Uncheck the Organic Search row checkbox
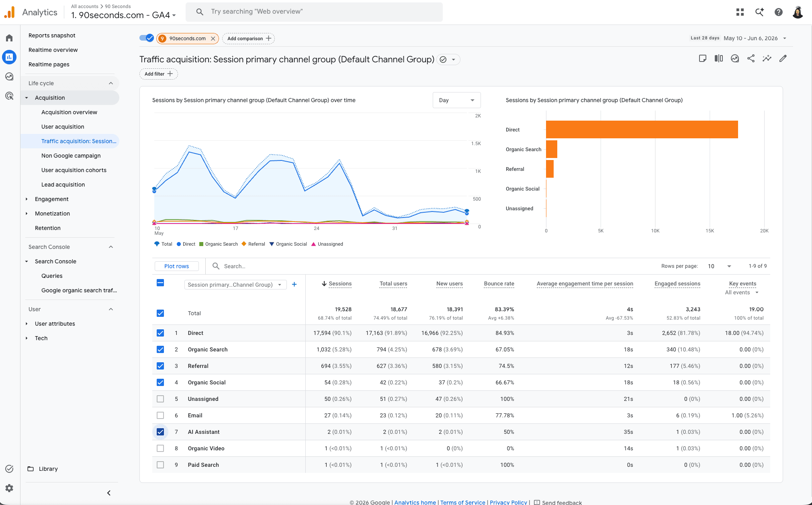Screen dimensions: 812x505 pos(160,349)
